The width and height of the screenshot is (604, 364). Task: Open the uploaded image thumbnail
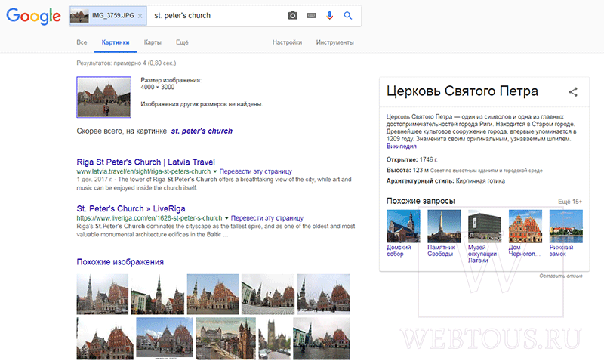(104, 97)
